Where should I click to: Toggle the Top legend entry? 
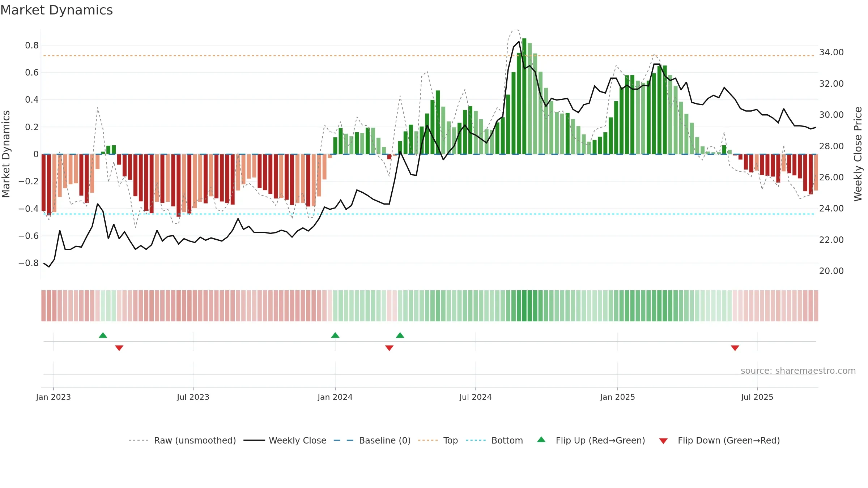click(x=438, y=440)
